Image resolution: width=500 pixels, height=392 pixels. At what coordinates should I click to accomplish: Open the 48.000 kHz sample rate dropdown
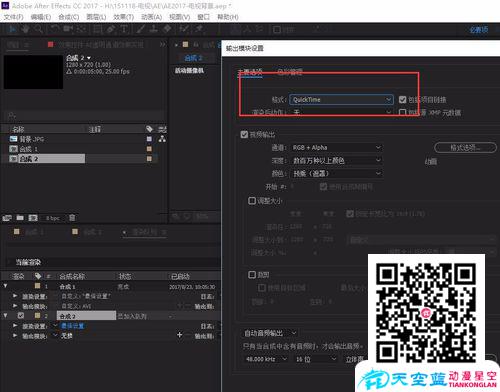pyautogui.click(x=266, y=359)
